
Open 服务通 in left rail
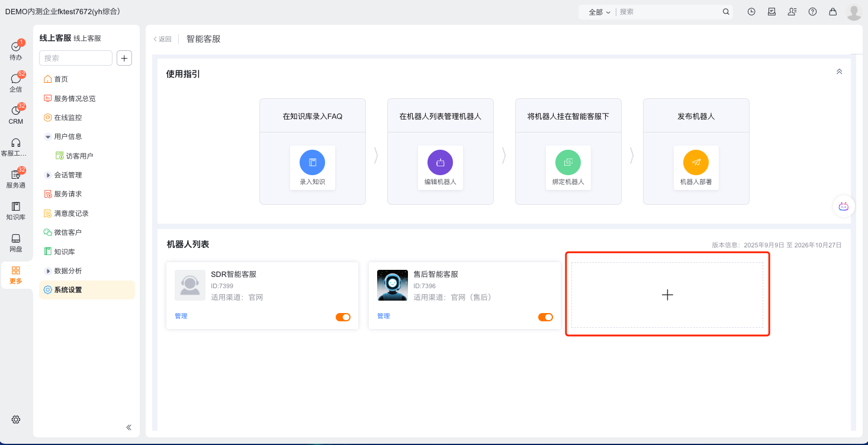(x=16, y=178)
